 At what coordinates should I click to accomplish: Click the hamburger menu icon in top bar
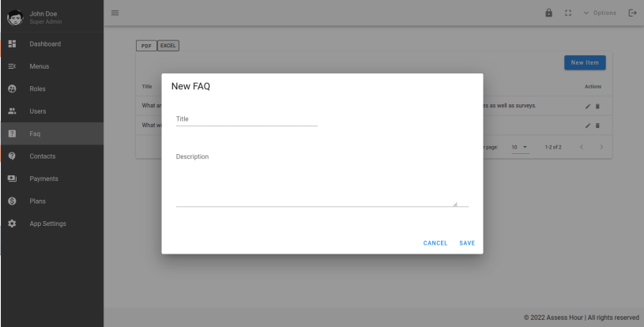(x=115, y=13)
